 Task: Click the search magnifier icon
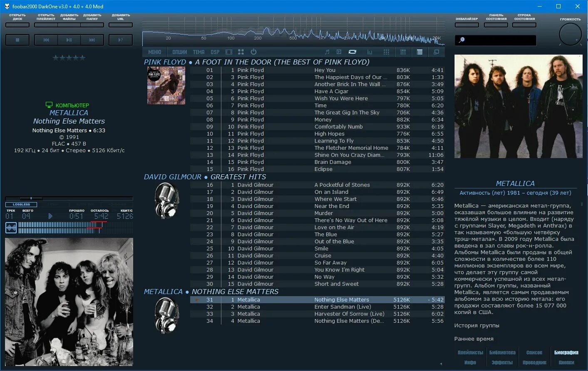pyautogui.click(x=461, y=40)
